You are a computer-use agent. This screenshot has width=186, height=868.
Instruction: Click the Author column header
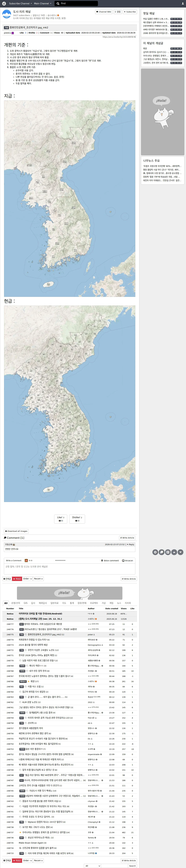coord(91,609)
